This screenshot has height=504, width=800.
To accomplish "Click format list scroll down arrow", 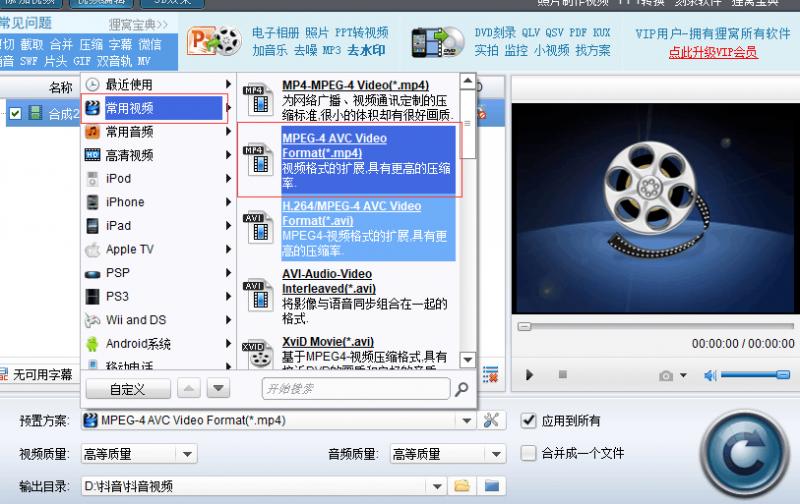I will [x=467, y=360].
